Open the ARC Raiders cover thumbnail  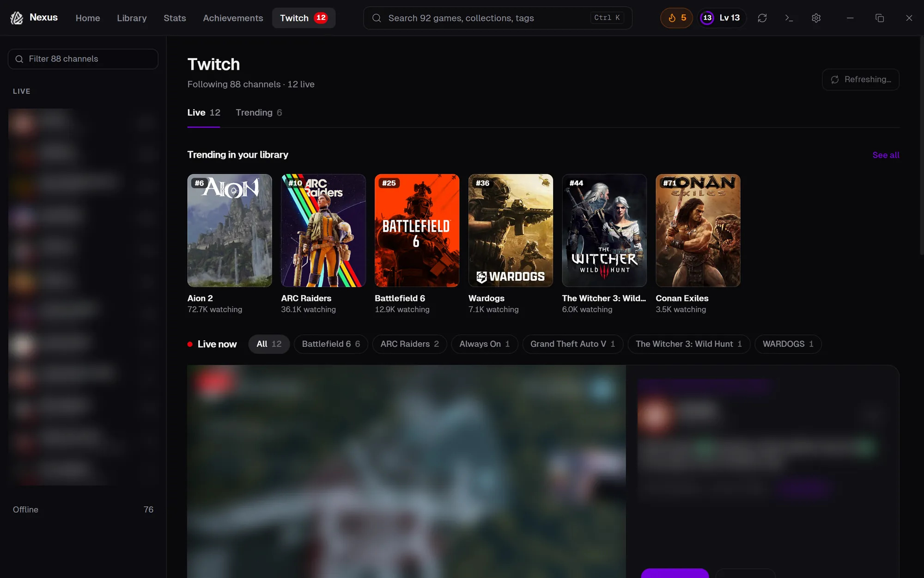323,230
